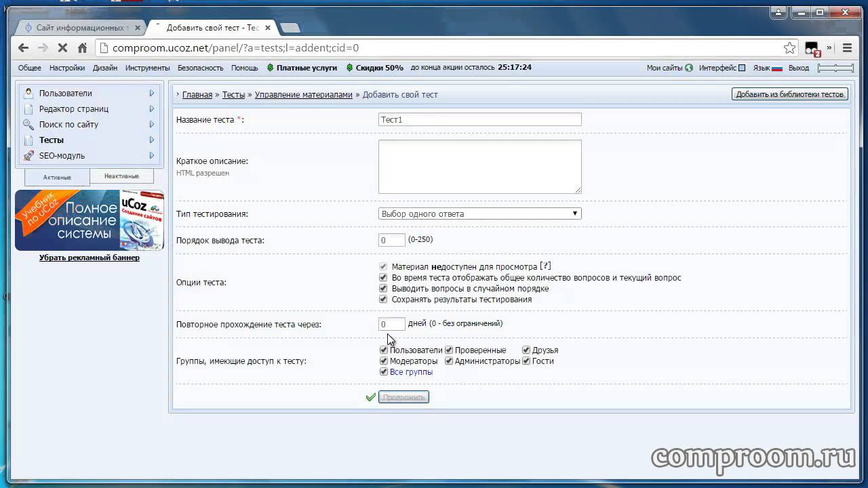The image size is (868, 488).
Task: Click the 'Порядок вывода теста' number field
Action: 392,240
